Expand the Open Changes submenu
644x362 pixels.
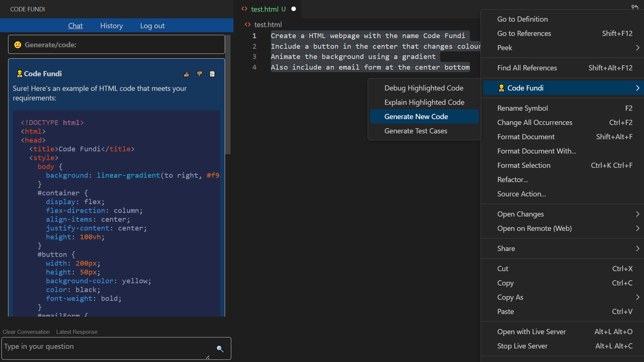637,214
